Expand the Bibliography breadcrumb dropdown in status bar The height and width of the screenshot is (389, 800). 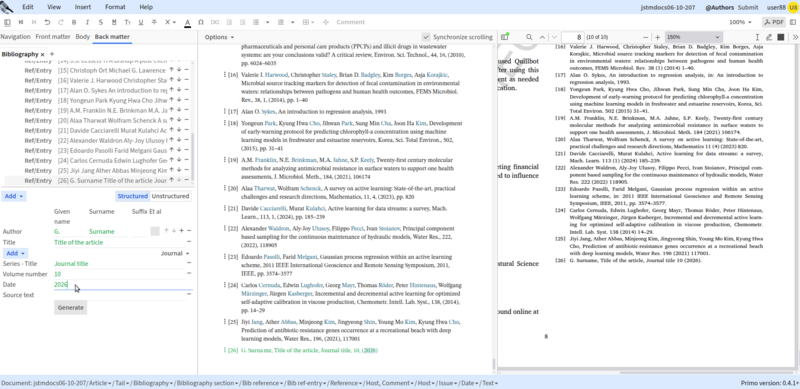pyautogui.click(x=171, y=383)
